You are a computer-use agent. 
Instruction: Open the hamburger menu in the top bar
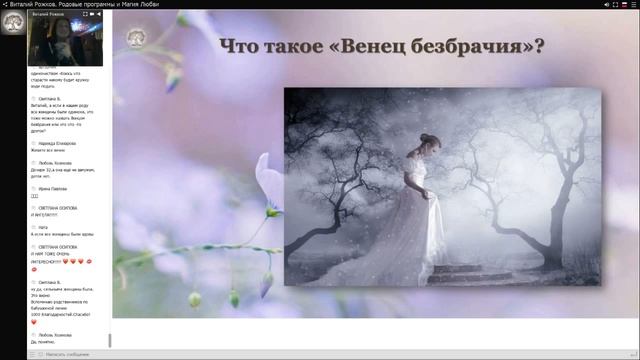click(633, 4)
